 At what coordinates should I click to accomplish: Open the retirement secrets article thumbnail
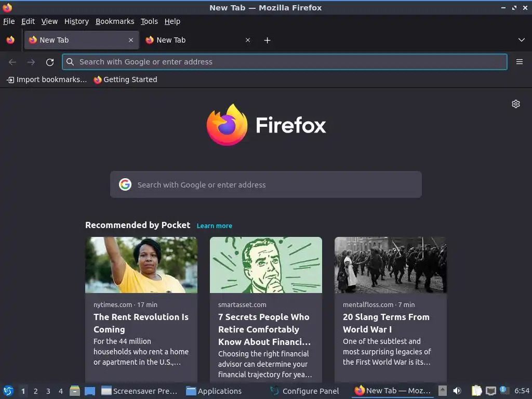pyautogui.click(x=266, y=265)
